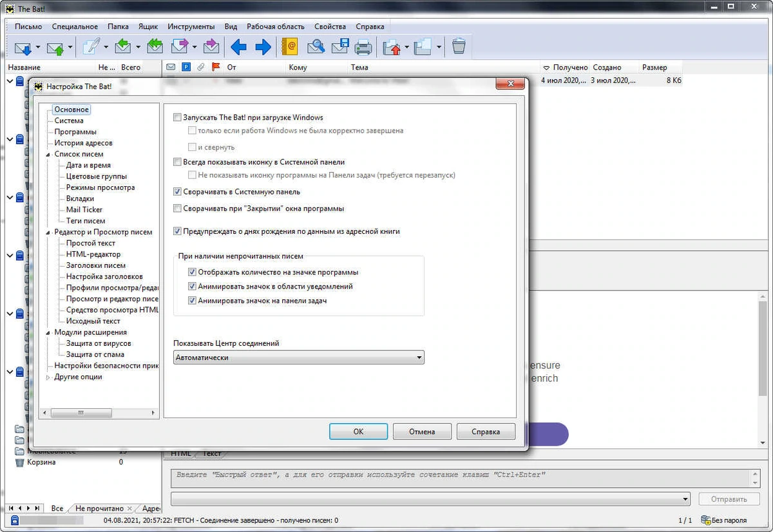Click the Отмена button

[422, 432]
